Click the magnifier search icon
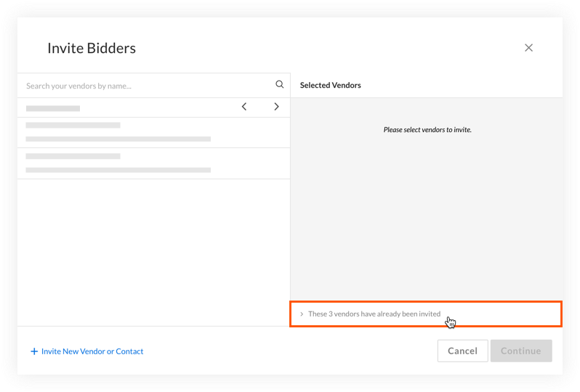 click(x=280, y=84)
